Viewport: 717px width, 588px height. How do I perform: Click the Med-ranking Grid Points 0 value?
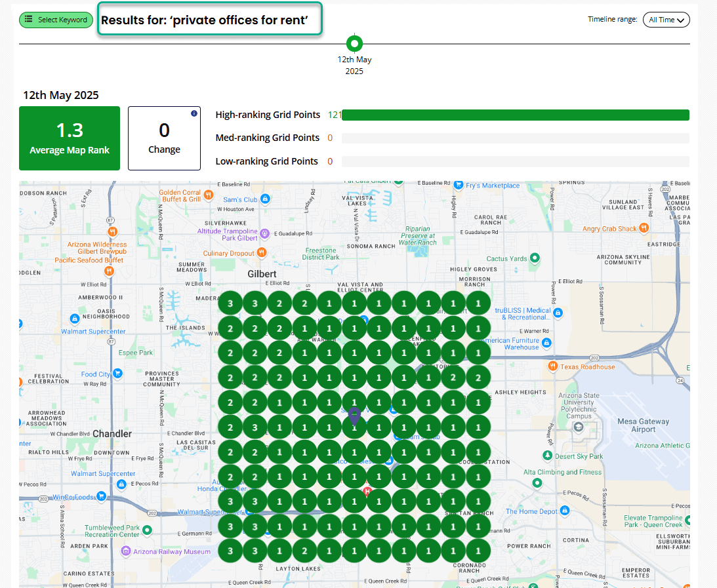[x=330, y=138]
